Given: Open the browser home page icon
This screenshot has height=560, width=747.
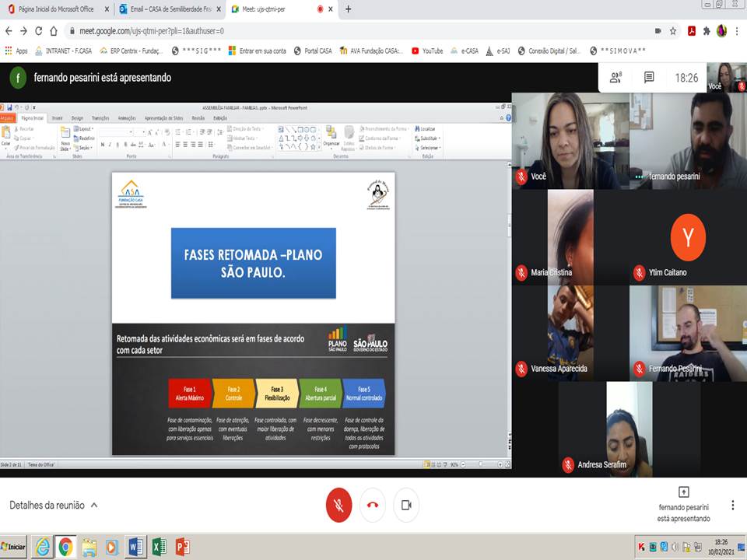Looking at the screenshot, I should 54,31.
